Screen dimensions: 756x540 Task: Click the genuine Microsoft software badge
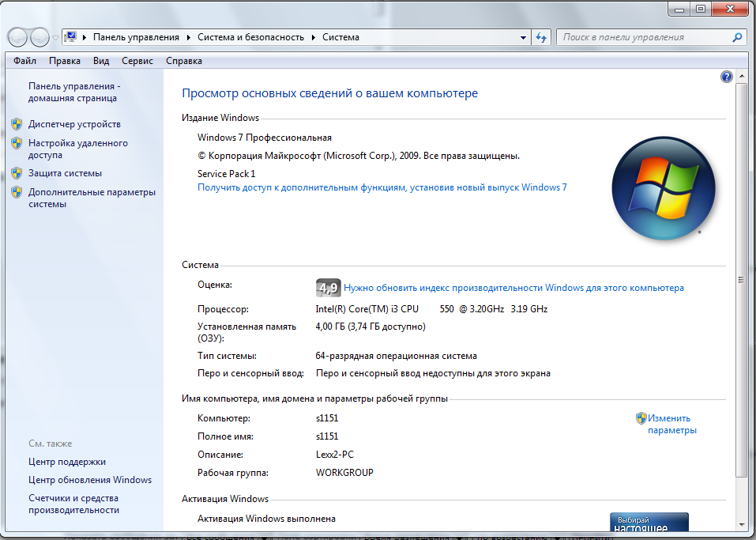[649, 522]
